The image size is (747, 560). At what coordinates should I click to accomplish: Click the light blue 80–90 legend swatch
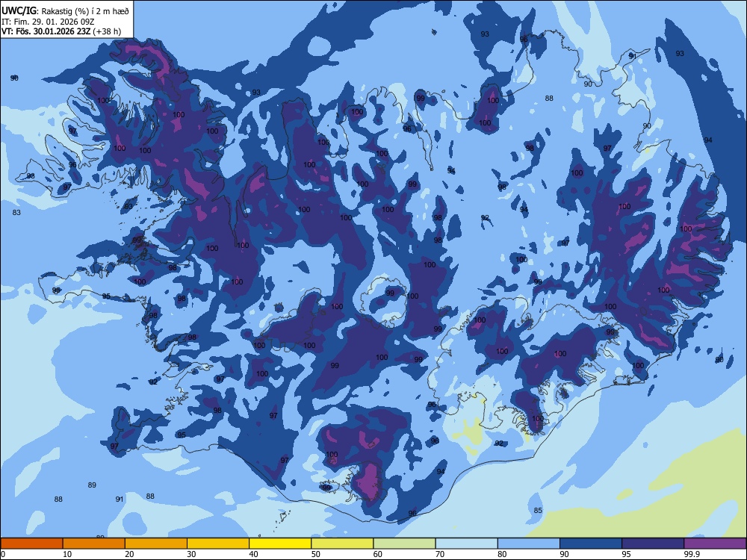[x=529, y=544]
